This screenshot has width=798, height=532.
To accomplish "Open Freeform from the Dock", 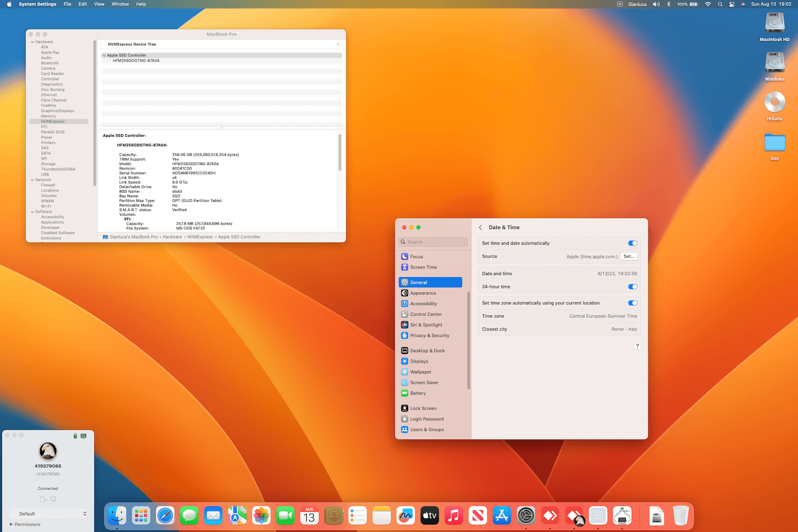I will [x=405, y=516].
